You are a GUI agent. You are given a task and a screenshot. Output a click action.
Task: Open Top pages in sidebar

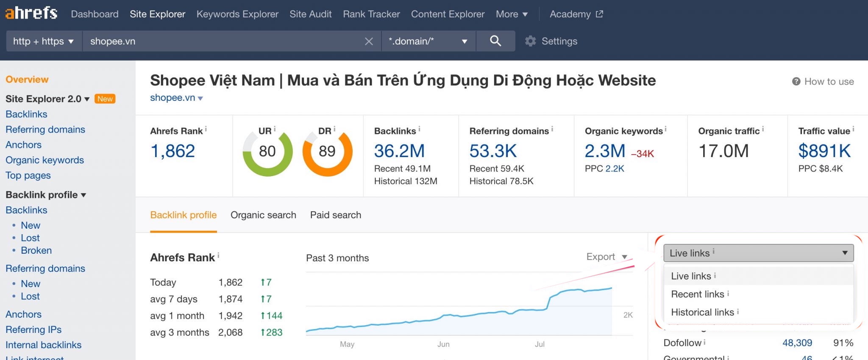pyautogui.click(x=28, y=175)
